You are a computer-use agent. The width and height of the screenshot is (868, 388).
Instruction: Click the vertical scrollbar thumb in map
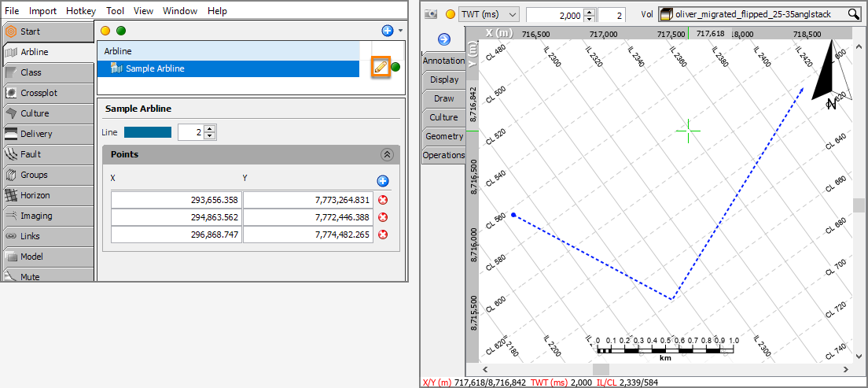tap(858, 205)
